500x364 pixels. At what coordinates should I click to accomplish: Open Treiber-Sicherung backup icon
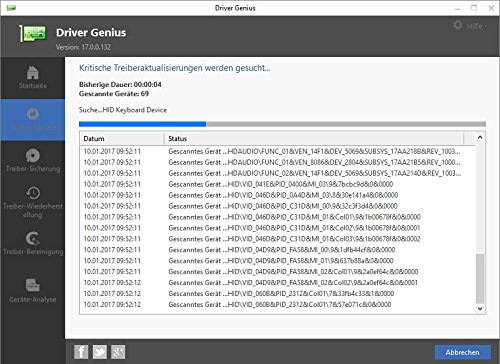(x=32, y=156)
